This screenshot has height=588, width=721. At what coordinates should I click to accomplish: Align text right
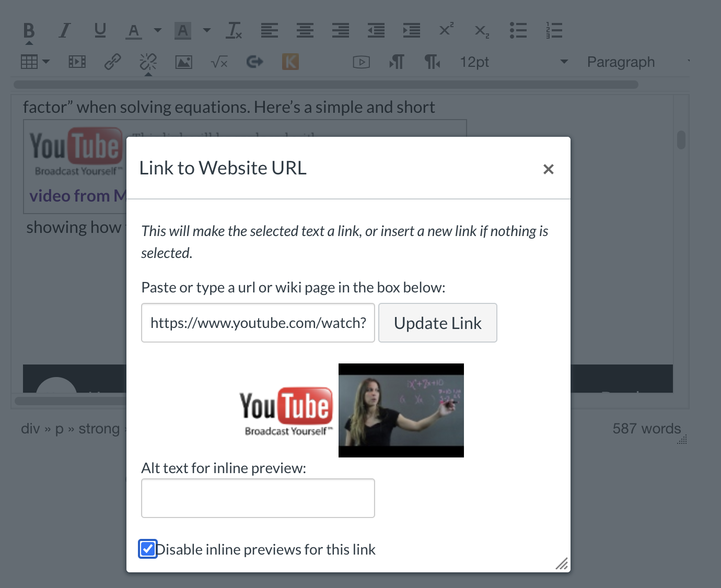[341, 30]
